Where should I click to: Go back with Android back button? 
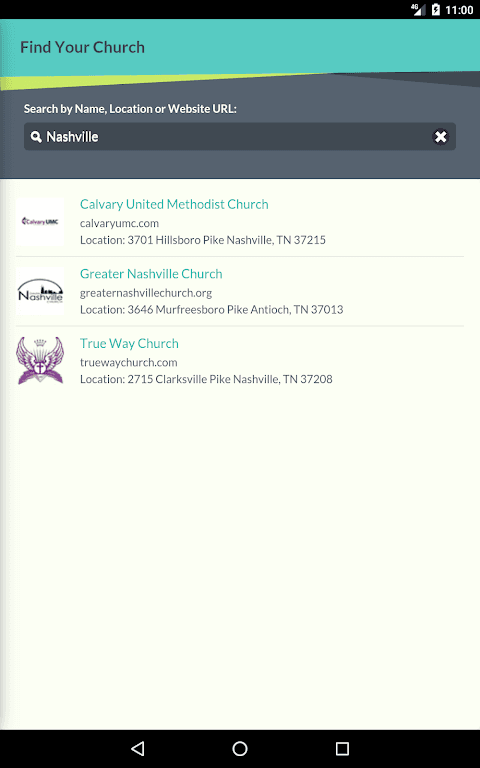click(x=138, y=748)
